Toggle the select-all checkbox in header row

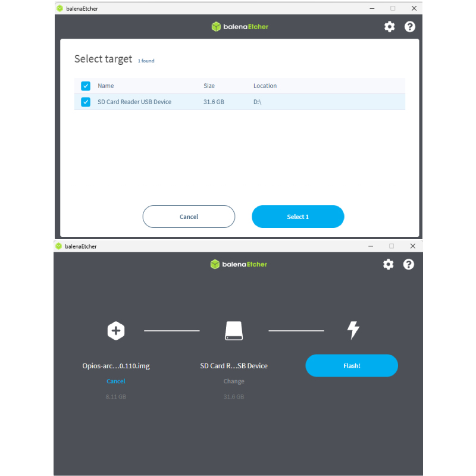click(x=86, y=86)
